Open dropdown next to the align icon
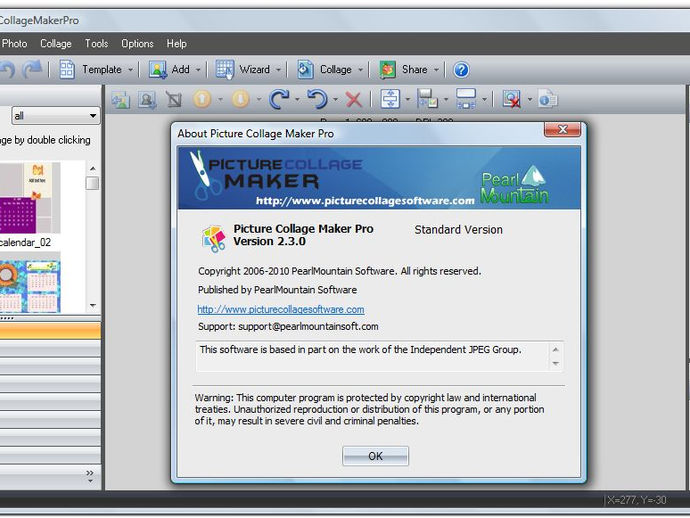This screenshot has width=690, height=518. point(407,99)
